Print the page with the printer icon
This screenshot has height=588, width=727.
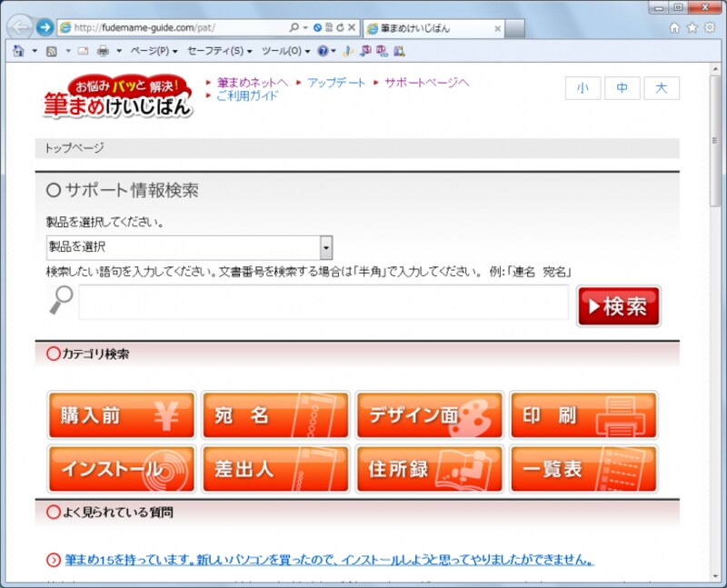tap(105, 53)
